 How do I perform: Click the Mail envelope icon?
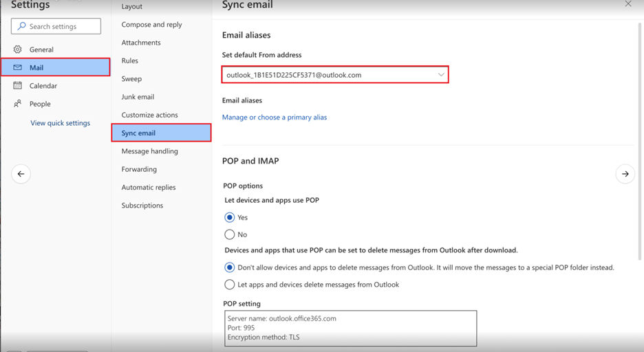point(18,67)
